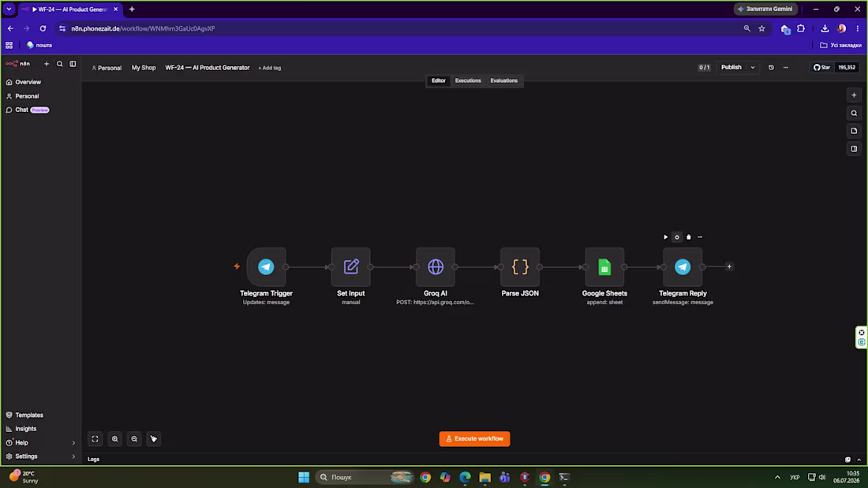
Task: Edit the WF-24 workflow name
Action: click(x=207, y=68)
